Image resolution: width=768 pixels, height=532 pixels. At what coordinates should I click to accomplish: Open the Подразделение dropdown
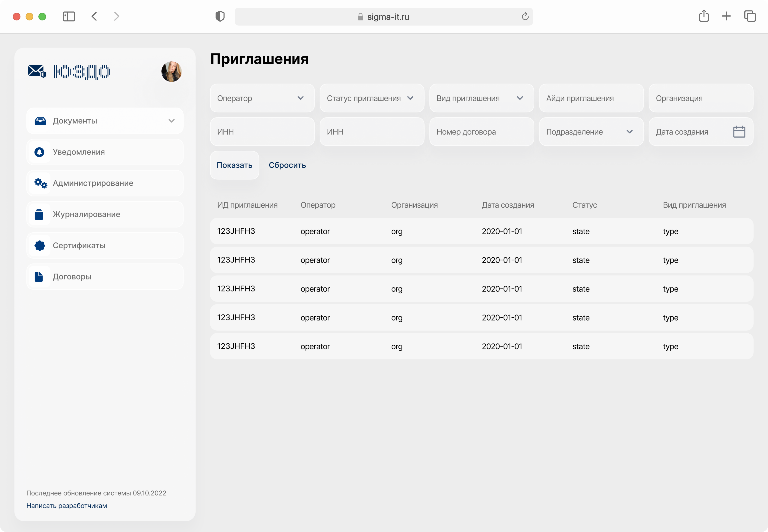(x=591, y=132)
